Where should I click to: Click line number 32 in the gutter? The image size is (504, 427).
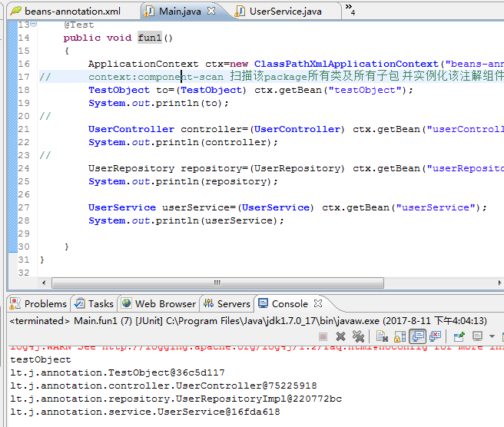tap(24, 273)
